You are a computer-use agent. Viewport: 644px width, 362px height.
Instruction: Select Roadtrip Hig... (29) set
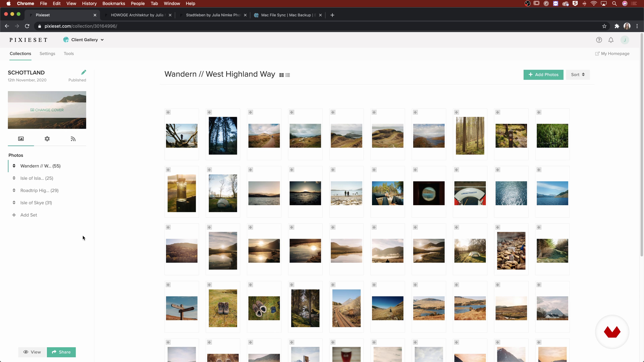coord(40,191)
